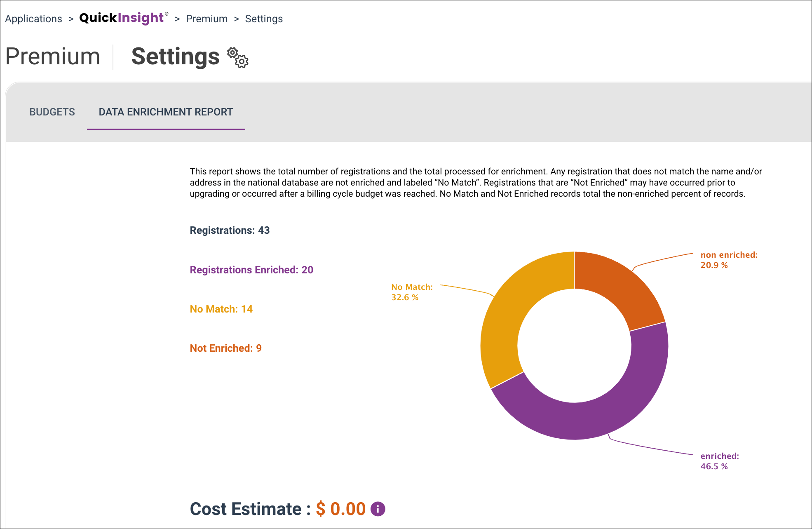Viewport: 812px width, 529px height.
Task: Select the 'Registrations Enriched: 20' text
Action: point(251,270)
